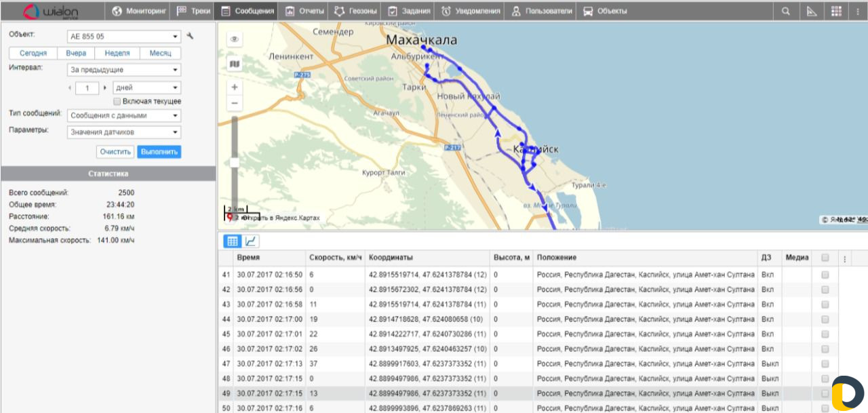Increase interval number with right arrow

pos(104,88)
